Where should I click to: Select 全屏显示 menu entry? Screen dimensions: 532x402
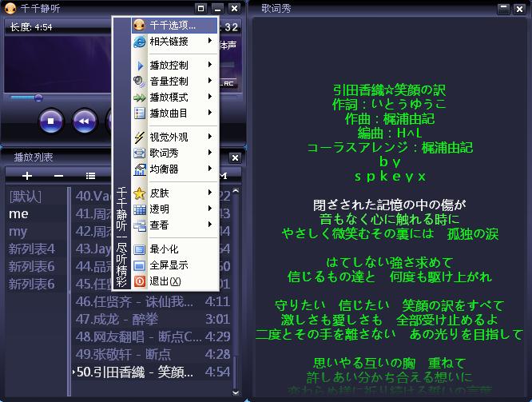174,265
